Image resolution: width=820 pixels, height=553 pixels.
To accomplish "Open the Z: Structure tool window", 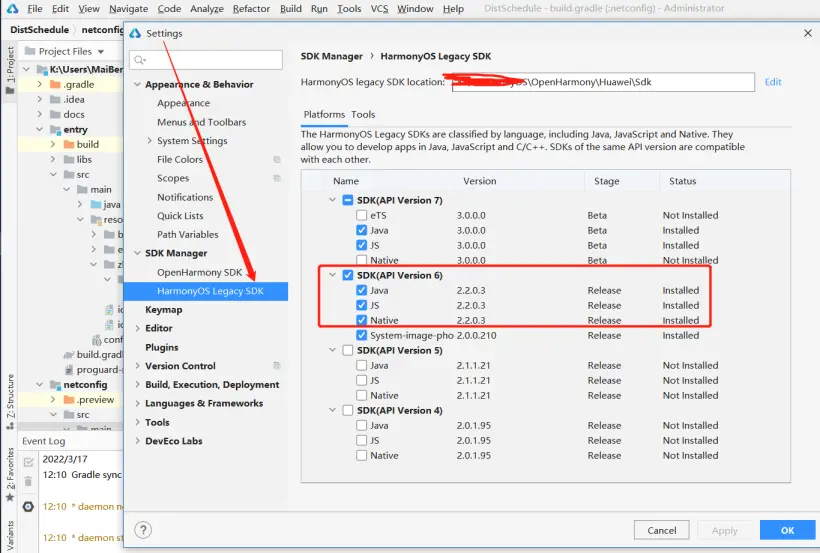I will (10, 401).
